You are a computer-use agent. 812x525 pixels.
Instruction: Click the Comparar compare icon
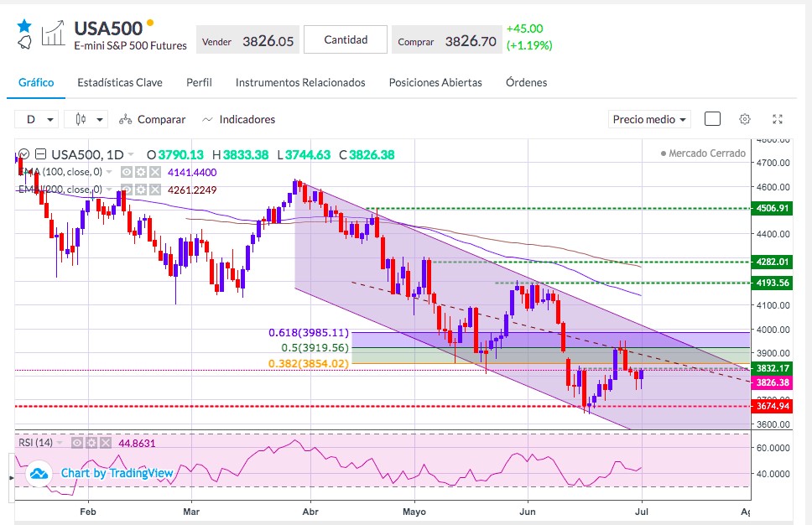point(125,120)
